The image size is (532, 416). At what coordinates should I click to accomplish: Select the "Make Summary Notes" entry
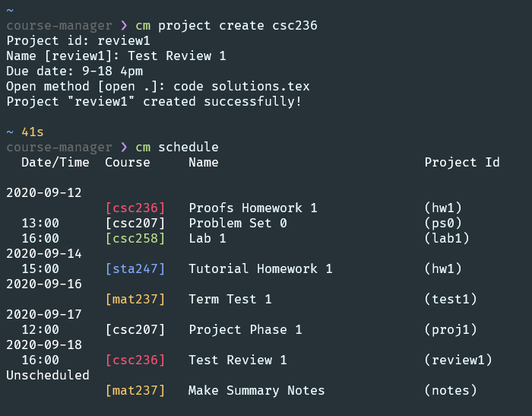click(x=256, y=390)
